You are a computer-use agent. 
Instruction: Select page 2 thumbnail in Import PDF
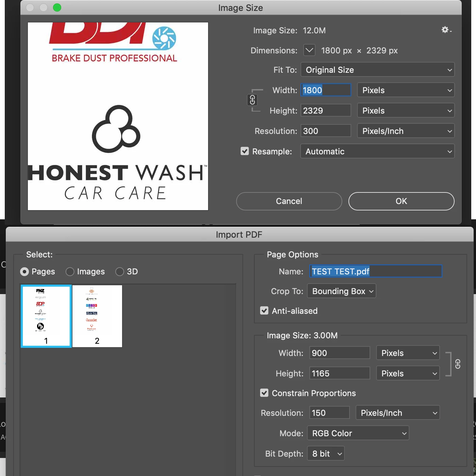97,316
